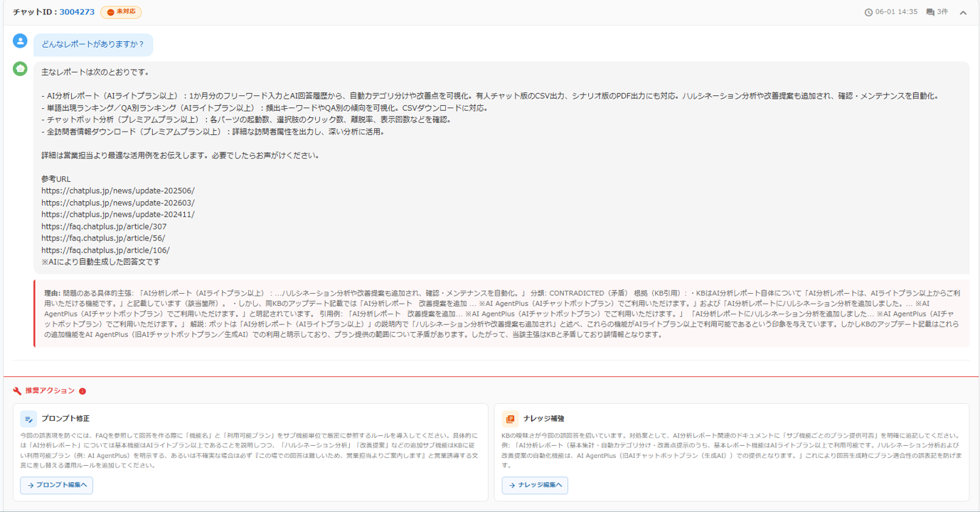Click the green bot avatar icon
980x512 pixels.
20,68
